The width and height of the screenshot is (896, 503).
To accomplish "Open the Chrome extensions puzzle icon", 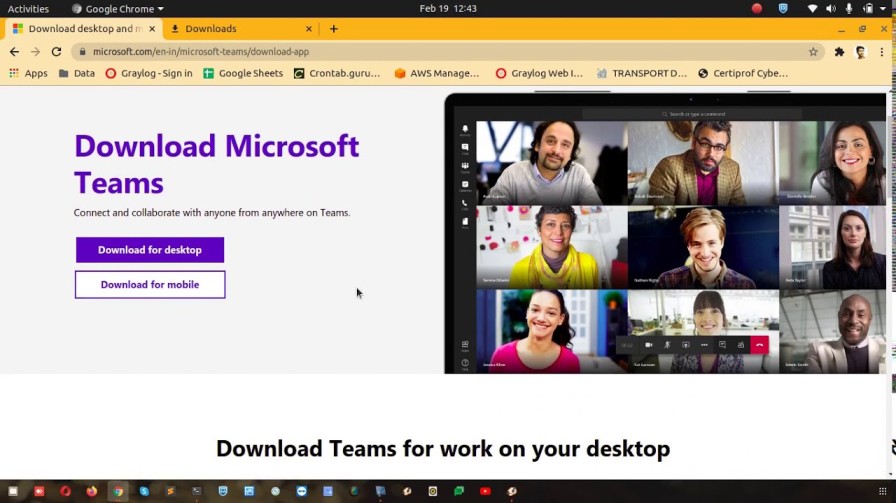I will coord(839,51).
